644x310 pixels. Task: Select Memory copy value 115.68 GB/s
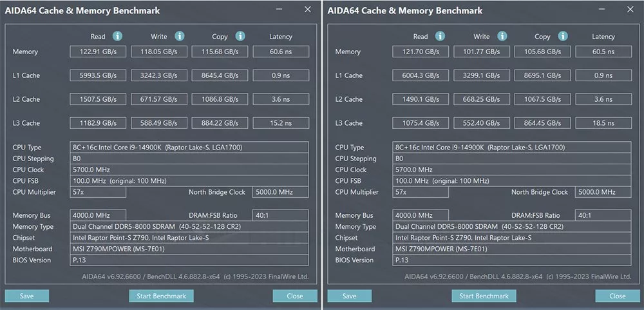[220, 52]
